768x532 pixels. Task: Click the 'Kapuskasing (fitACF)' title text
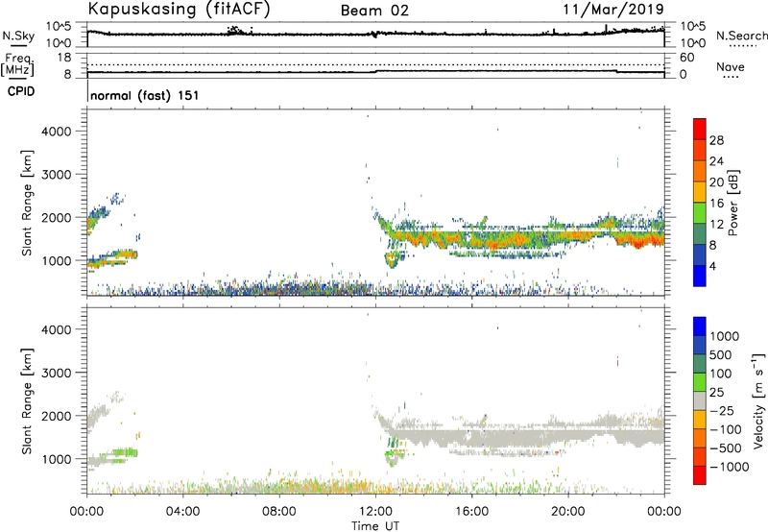pyautogui.click(x=179, y=10)
